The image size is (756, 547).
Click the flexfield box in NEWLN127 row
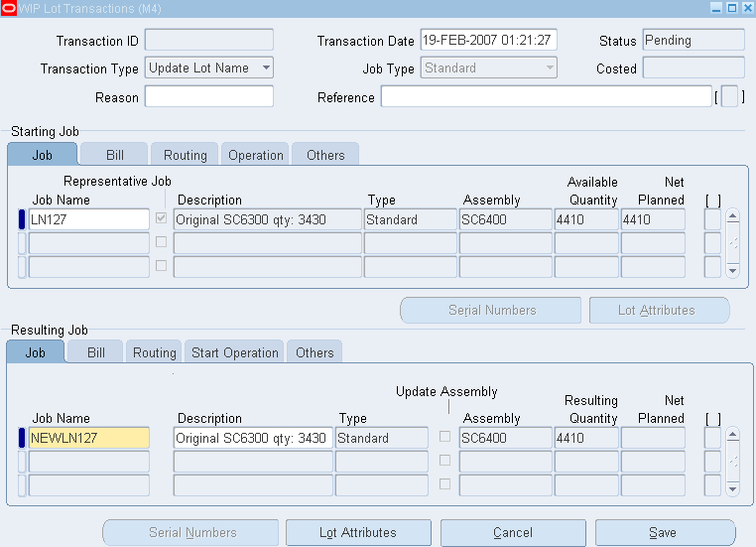click(x=712, y=438)
